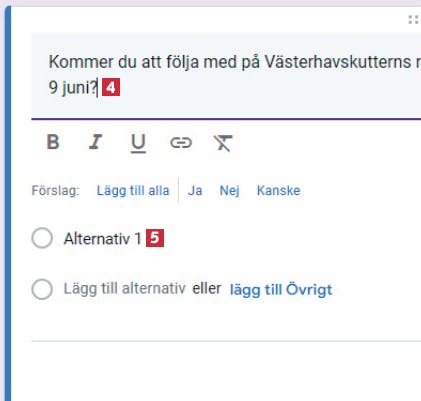Image resolution: width=421 pixels, height=401 pixels.
Task: Add the suggested option Nej
Action: (x=229, y=191)
